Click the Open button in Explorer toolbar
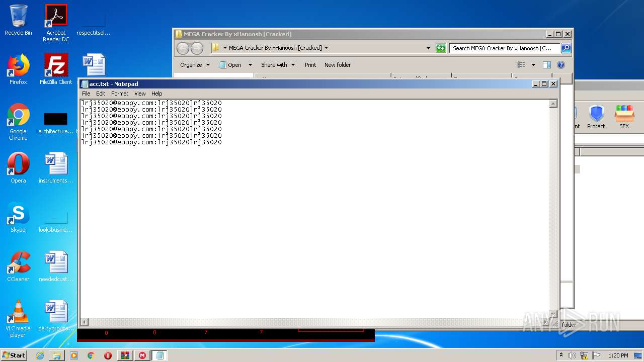644x362 pixels. pyautogui.click(x=231, y=65)
